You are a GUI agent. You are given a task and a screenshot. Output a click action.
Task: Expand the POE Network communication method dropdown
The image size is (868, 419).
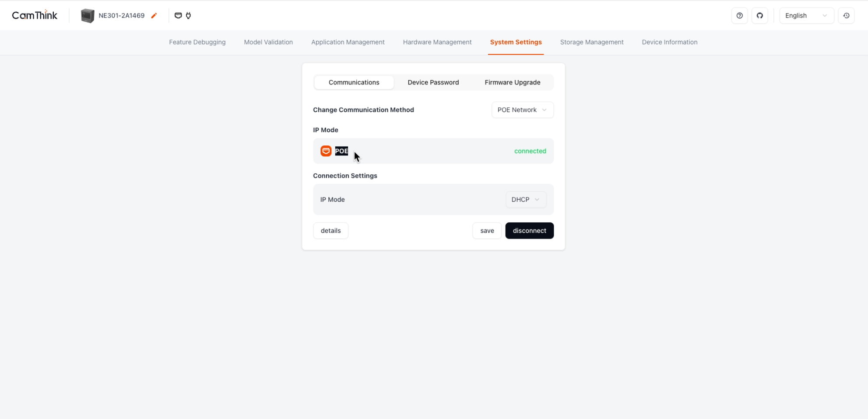(522, 110)
